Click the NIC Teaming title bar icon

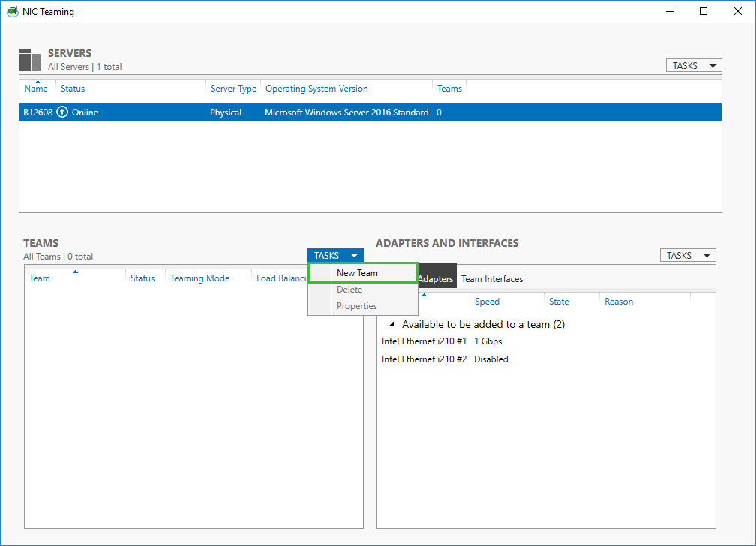[x=13, y=12]
